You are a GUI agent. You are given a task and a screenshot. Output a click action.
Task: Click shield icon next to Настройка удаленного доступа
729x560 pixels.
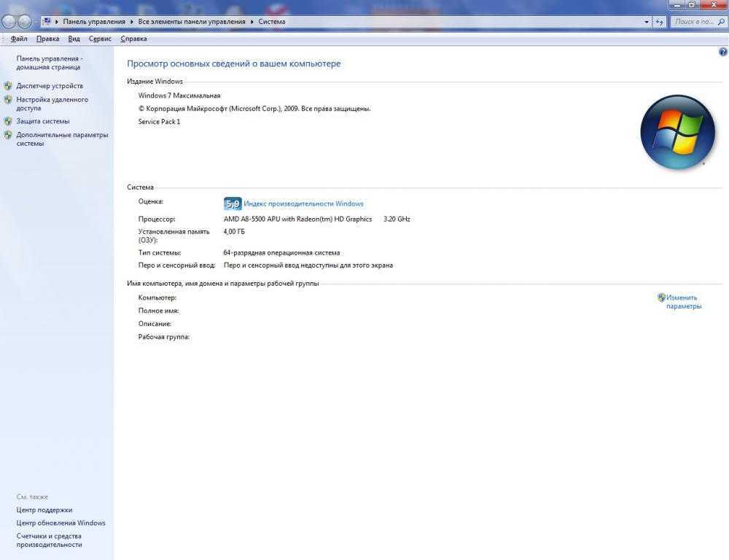(8, 100)
